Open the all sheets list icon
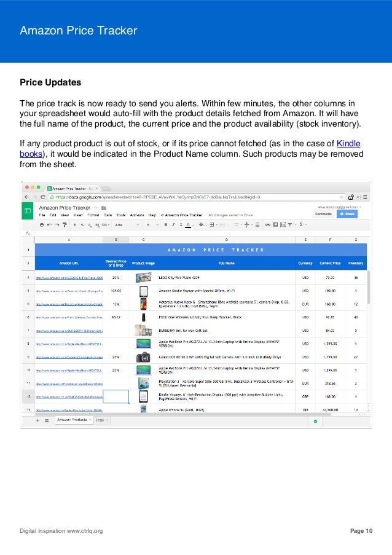392x555 pixels. 47,420
